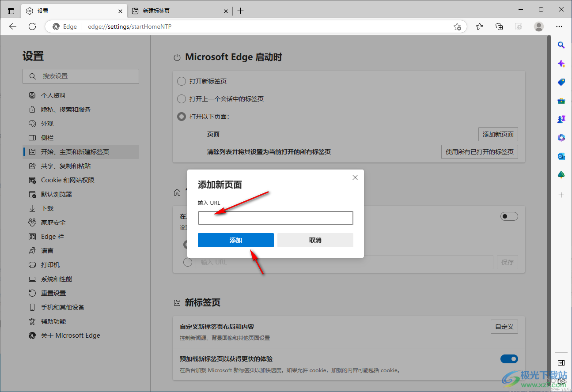The height and width of the screenshot is (392, 572).
Task: Open the Settings and more ellipsis menu
Action: point(559,26)
